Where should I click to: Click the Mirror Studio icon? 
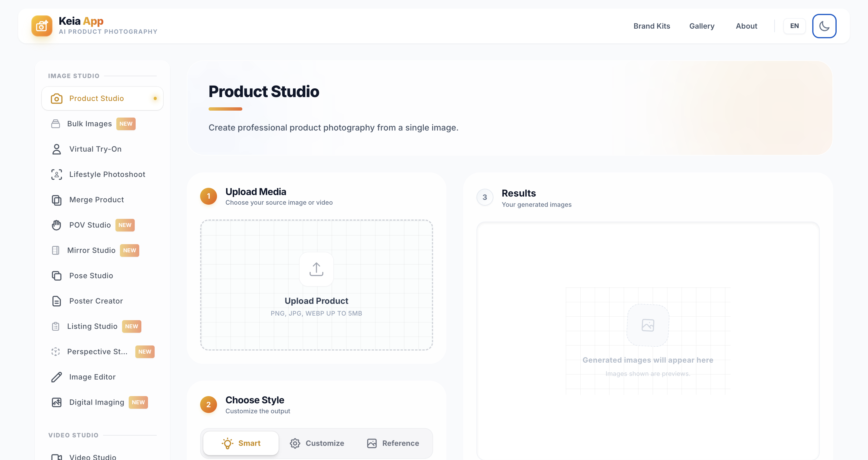(x=55, y=250)
